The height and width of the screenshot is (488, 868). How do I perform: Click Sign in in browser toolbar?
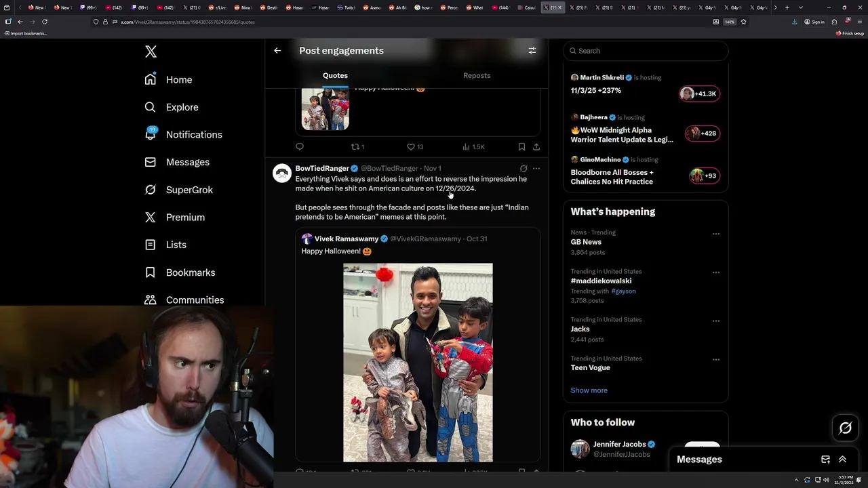(x=814, y=22)
